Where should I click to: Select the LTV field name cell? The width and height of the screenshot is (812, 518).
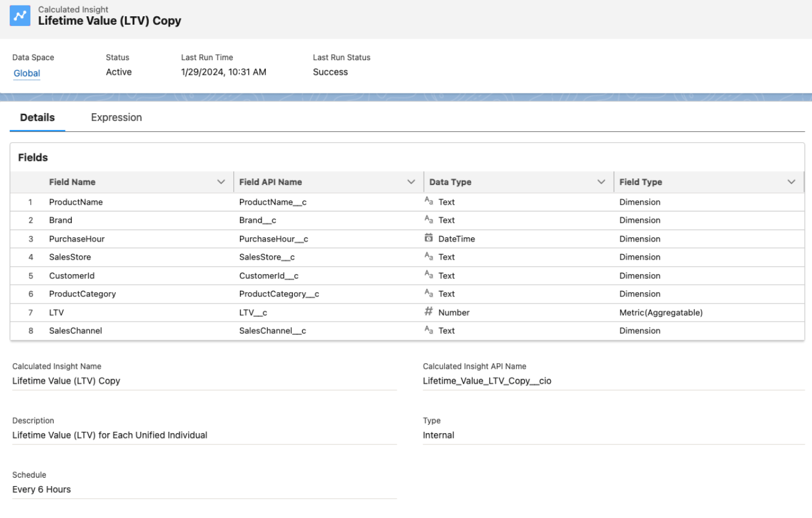(x=57, y=312)
